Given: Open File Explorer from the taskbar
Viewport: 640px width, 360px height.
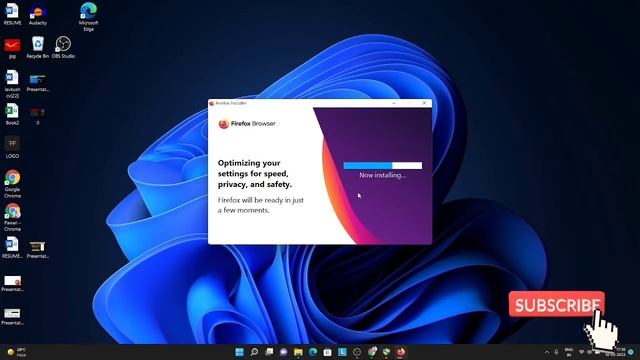Looking at the screenshot, I should coord(298,352).
